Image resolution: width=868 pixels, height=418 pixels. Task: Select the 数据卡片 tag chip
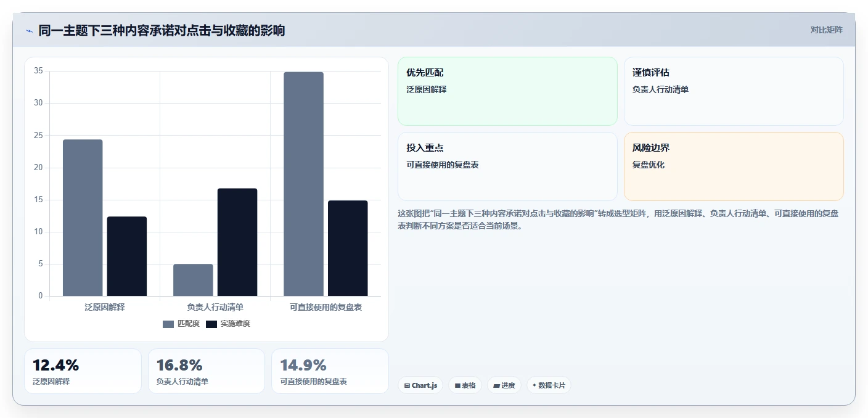549,385
